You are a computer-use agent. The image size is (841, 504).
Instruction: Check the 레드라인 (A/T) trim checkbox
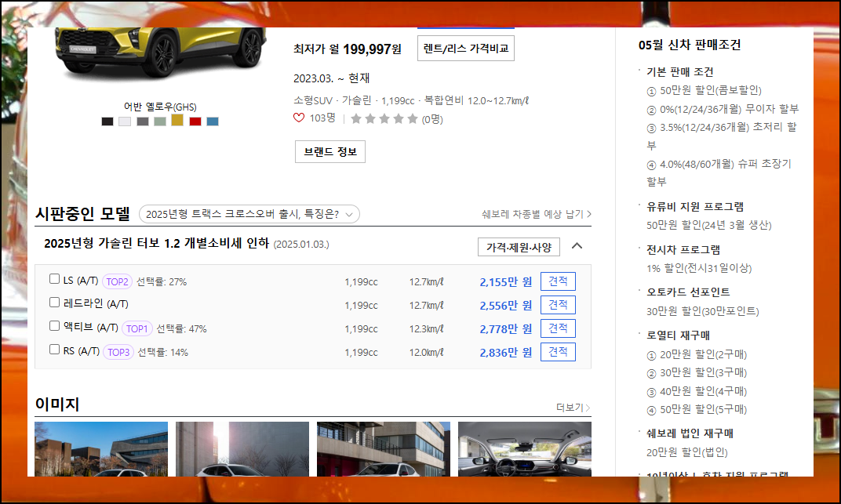pos(54,302)
